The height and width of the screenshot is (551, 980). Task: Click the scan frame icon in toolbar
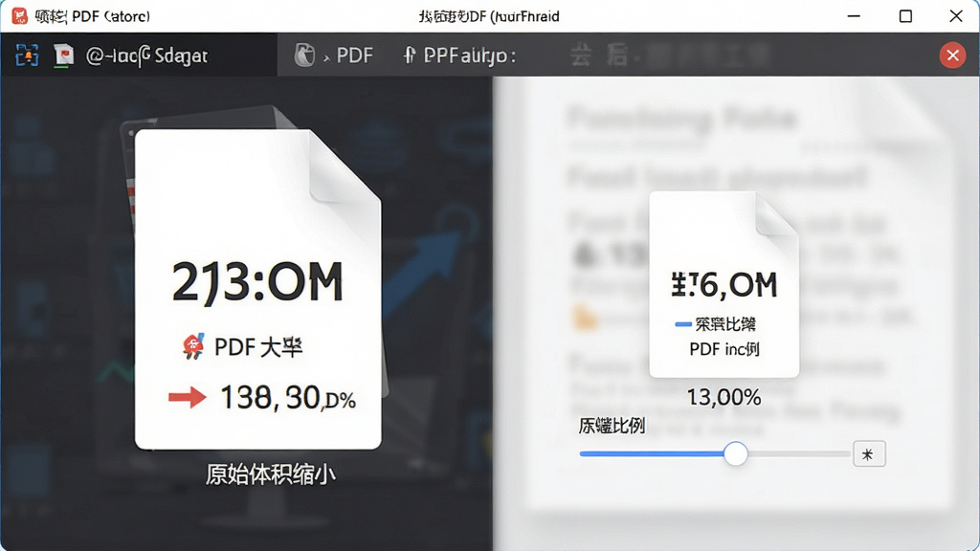(x=27, y=55)
